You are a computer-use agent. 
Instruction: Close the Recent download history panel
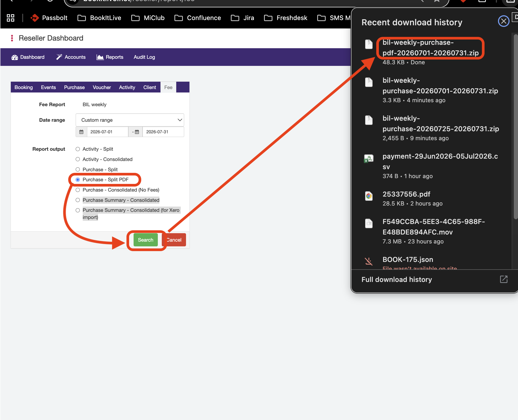coord(504,21)
